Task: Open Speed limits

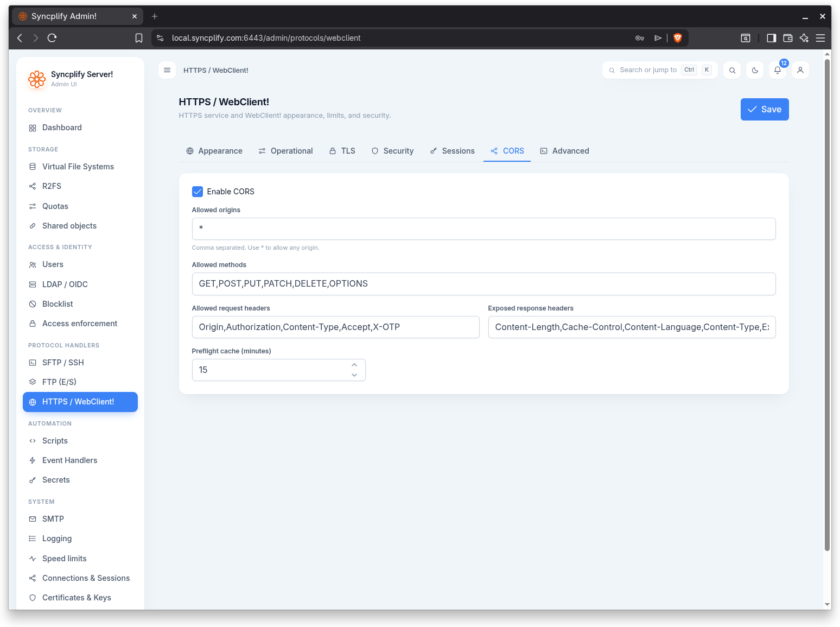Action: coord(80,559)
